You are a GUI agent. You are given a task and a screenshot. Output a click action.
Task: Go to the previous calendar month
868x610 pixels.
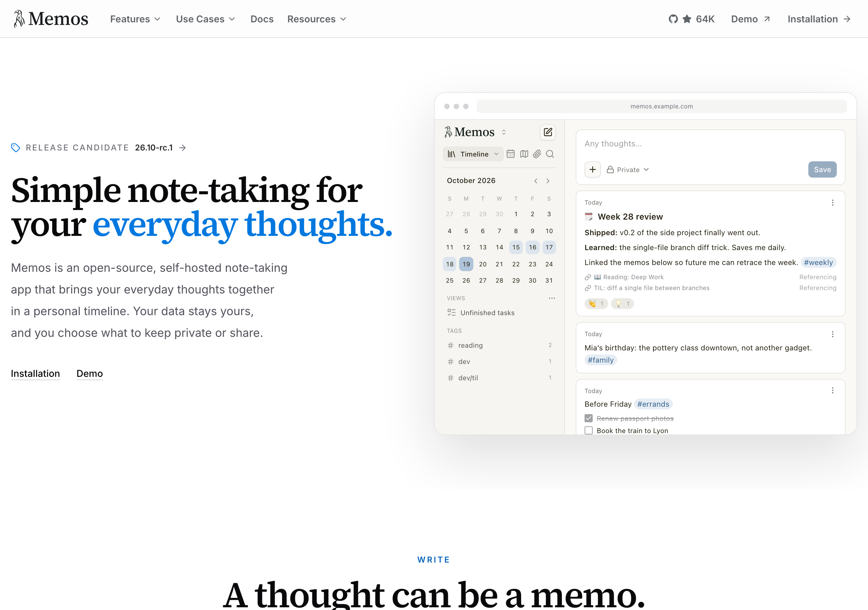536,181
